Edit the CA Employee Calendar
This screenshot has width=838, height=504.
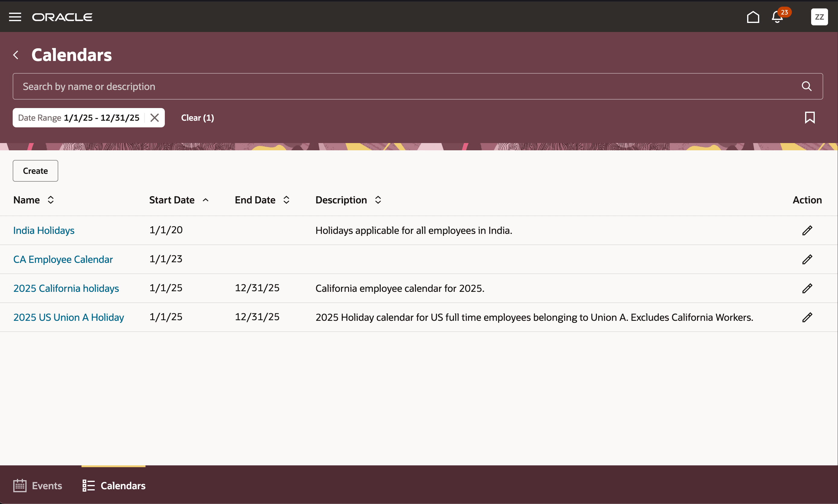807,259
